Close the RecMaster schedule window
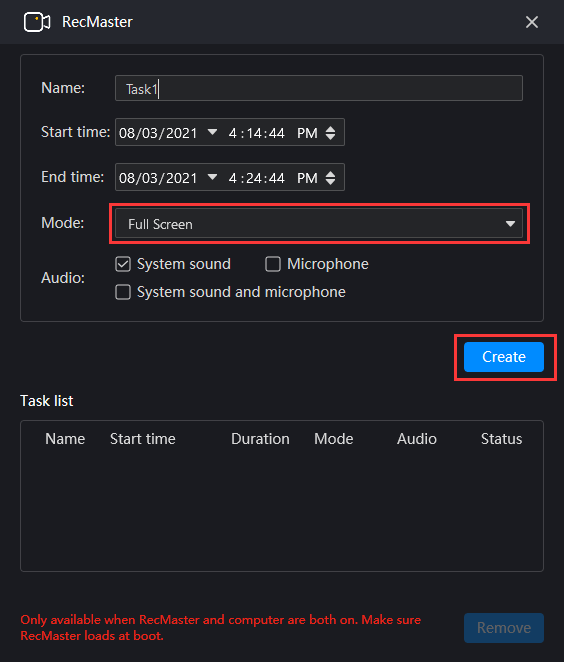The width and height of the screenshot is (564, 662). [532, 22]
